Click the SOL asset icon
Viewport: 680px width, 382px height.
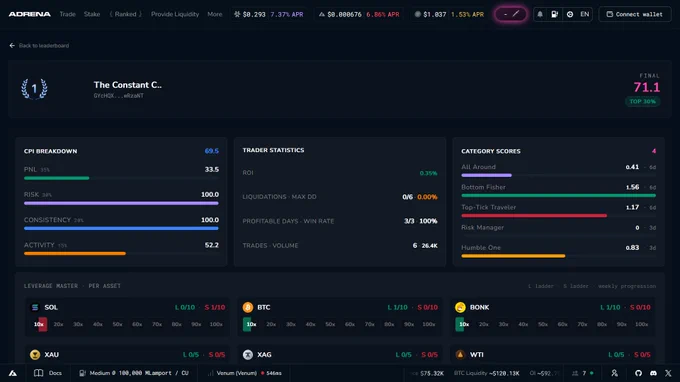tap(35, 307)
